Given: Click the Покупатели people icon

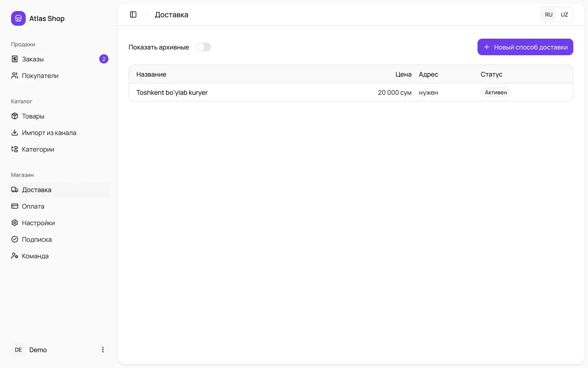Looking at the screenshot, I should point(15,75).
